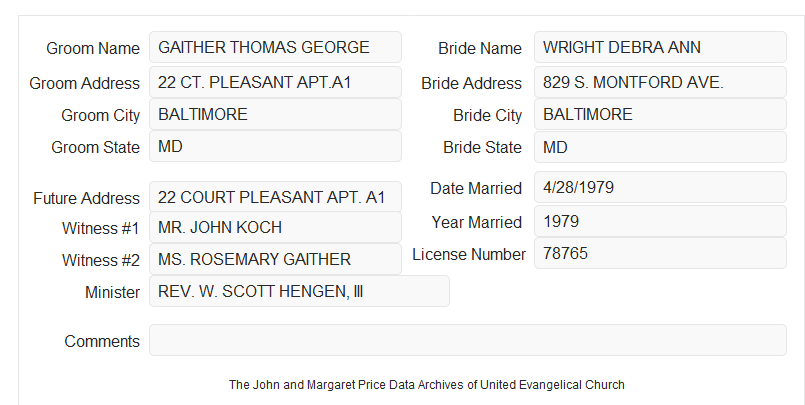805x405 pixels.
Task: Click the Date Married field
Action: (x=660, y=187)
